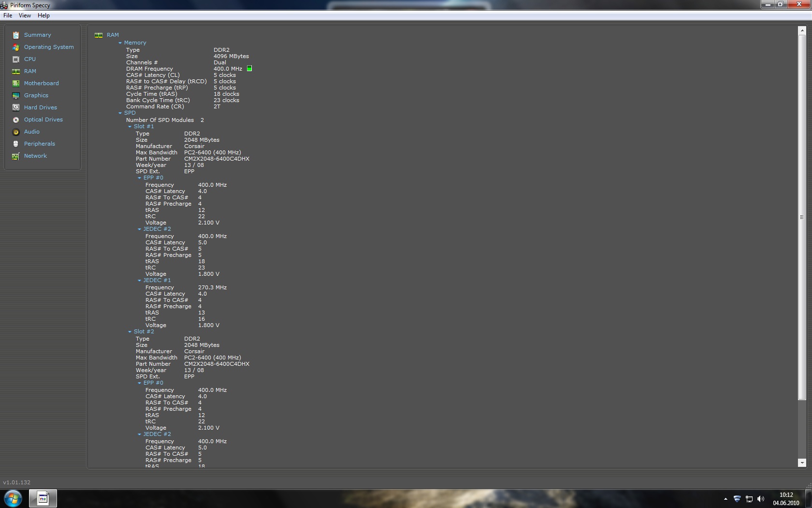Click the scrollbar down arrow
Screen dimensions: 812x508
tap(802, 463)
